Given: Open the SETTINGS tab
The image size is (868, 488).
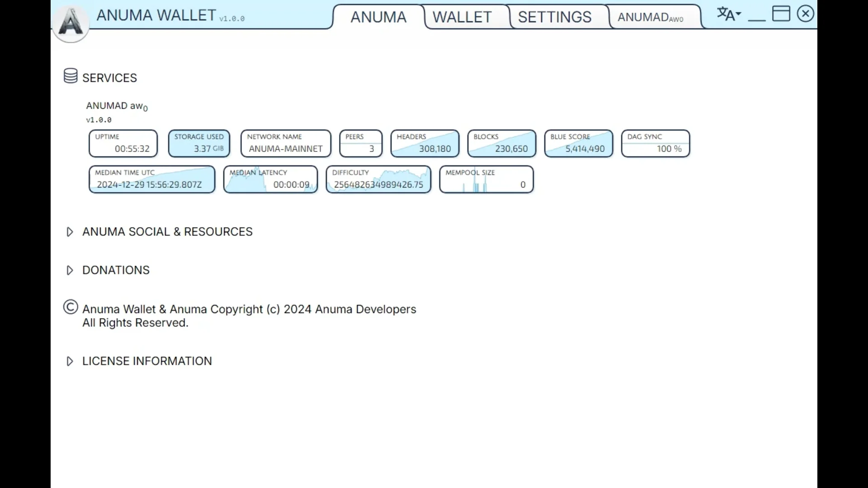Looking at the screenshot, I should pos(554,17).
